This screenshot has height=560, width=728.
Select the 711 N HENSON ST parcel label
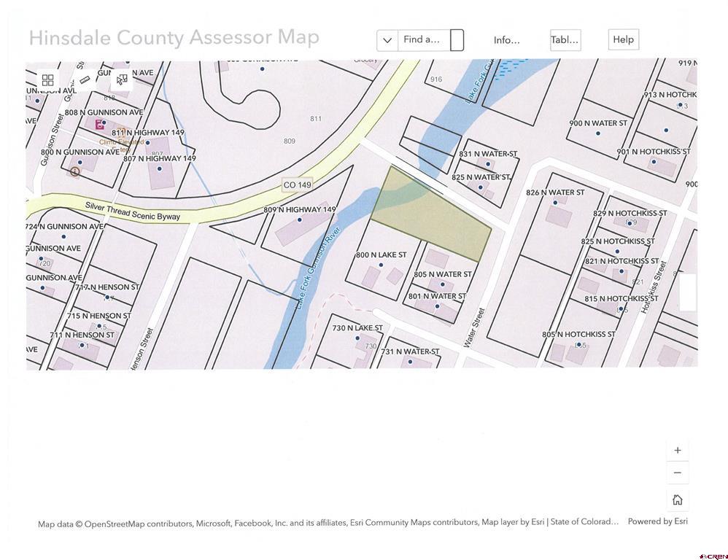click(82, 335)
